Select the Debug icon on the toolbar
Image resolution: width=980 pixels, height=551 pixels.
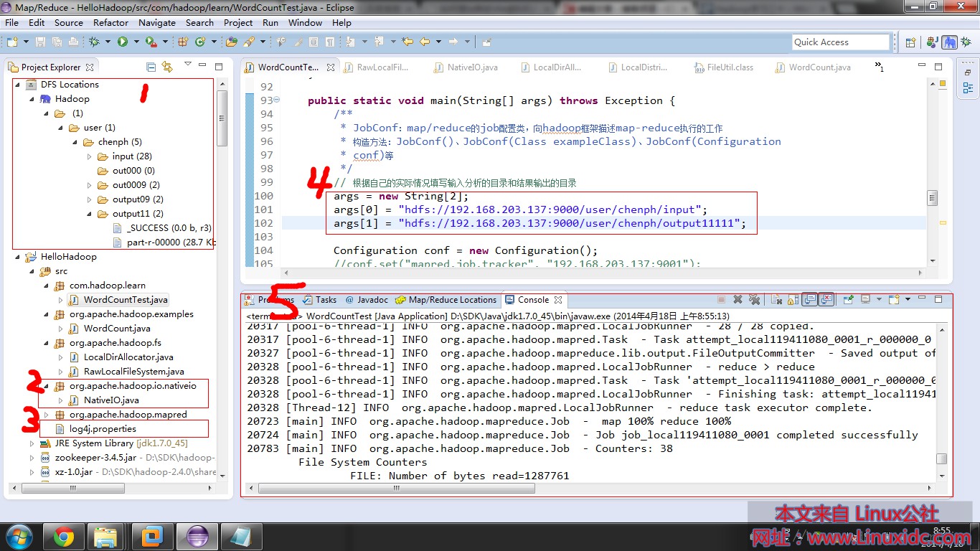[x=95, y=42]
